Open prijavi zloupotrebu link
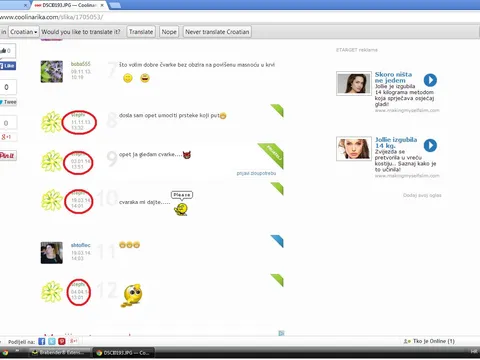The image size is (480, 360). point(256,173)
